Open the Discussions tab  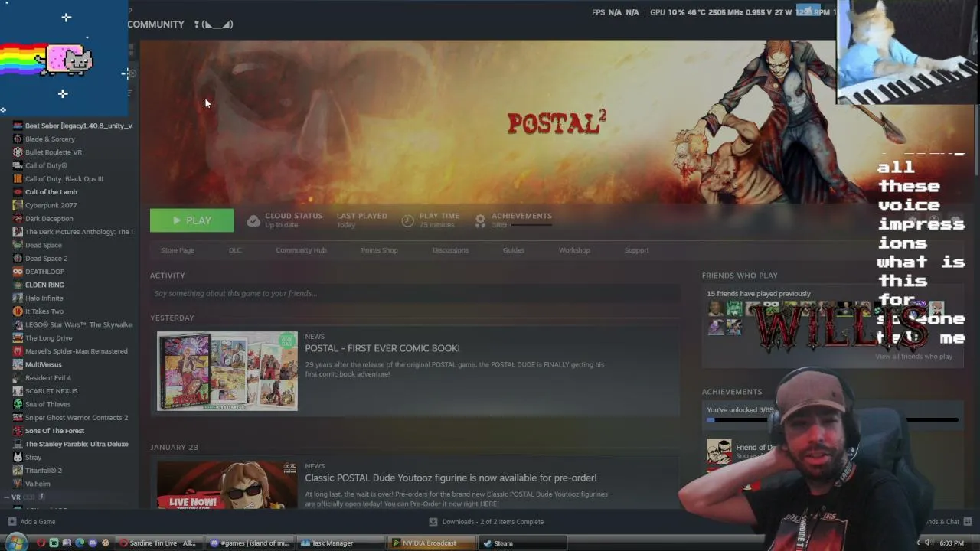(450, 250)
